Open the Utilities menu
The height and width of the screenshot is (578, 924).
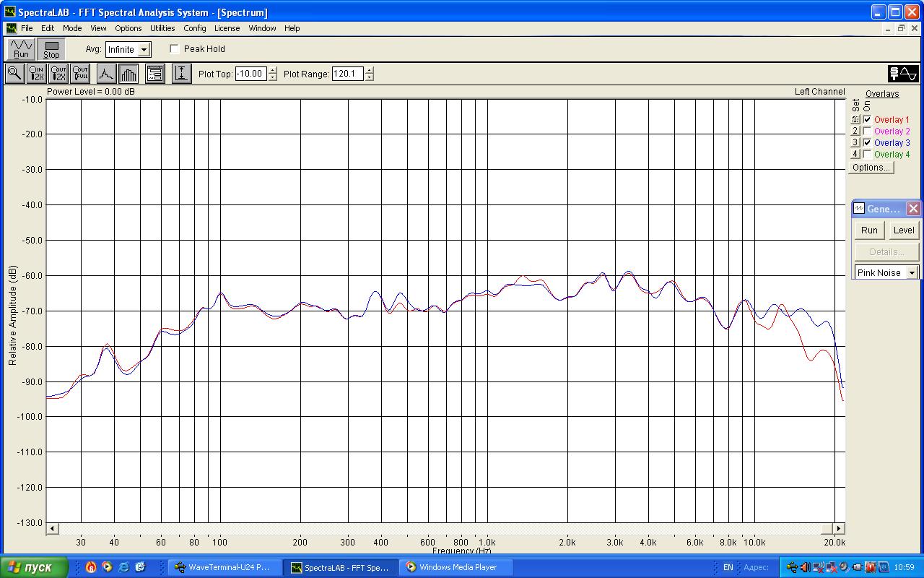162,28
